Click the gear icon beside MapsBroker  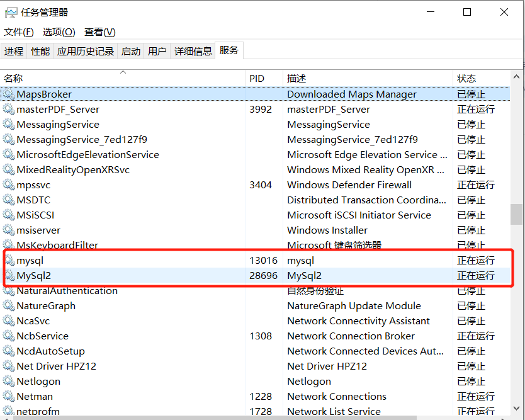pyautogui.click(x=9, y=94)
